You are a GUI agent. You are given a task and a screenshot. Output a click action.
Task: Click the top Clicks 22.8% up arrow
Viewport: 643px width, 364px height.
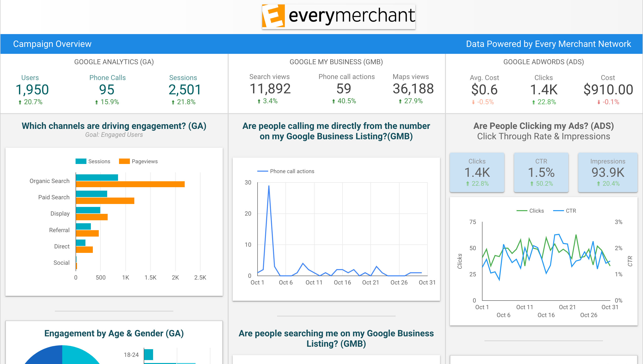tap(533, 102)
